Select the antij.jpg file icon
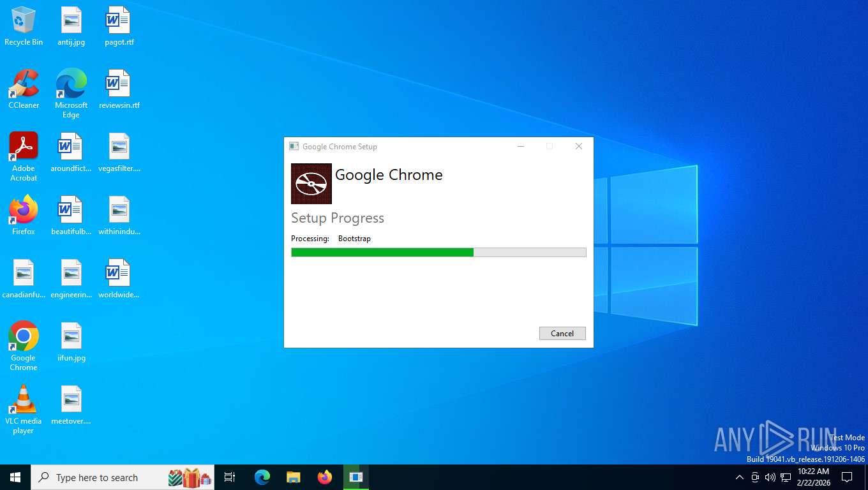The image size is (868, 490). click(71, 27)
